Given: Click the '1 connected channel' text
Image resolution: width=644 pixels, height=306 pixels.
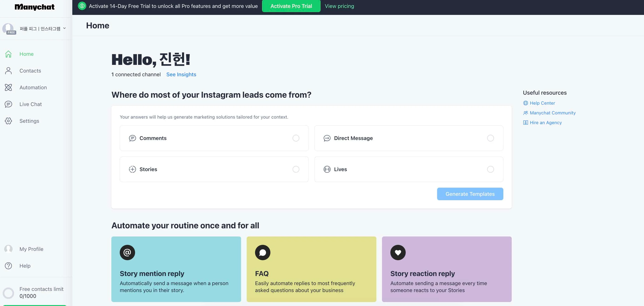Looking at the screenshot, I should coord(136,74).
